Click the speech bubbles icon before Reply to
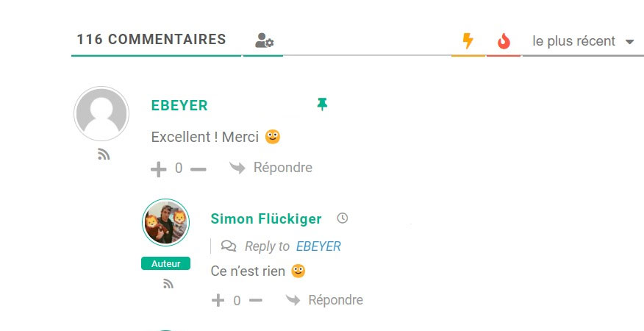The height and width of the screenshot is (331, 644). point(229,246)
